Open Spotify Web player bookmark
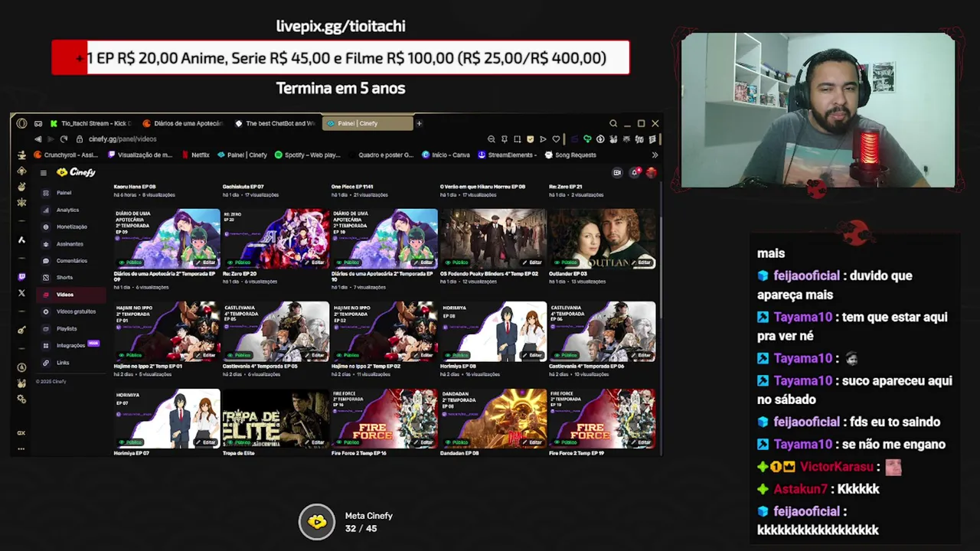980x551 pixels. 306,155
